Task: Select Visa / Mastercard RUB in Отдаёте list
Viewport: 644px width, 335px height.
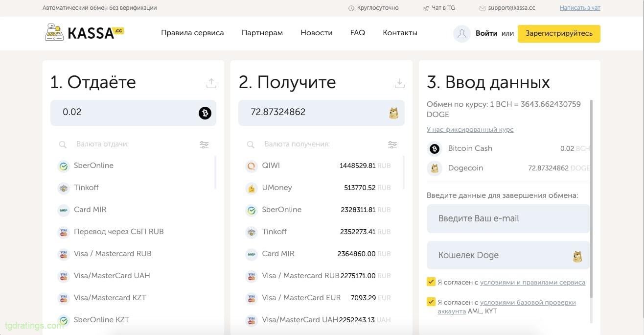Action: coord(133,254)
